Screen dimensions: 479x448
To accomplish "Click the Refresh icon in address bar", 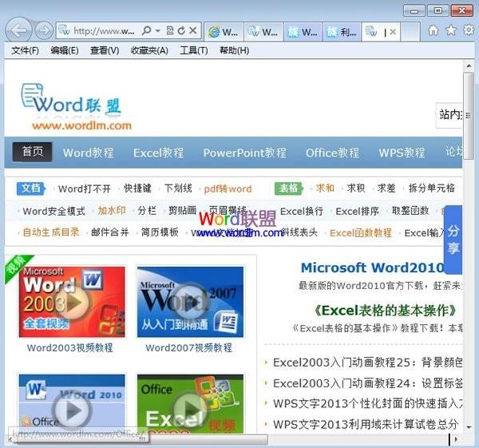I will pos(181,30).
